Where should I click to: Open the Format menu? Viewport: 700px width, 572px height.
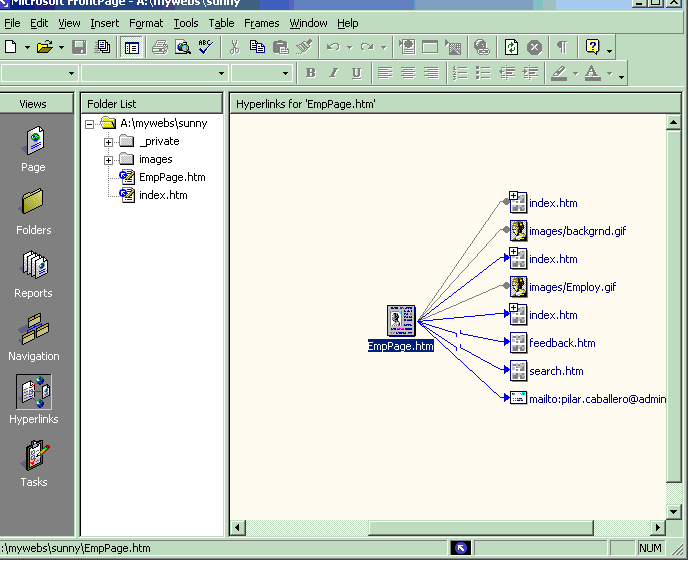[146, 23]
